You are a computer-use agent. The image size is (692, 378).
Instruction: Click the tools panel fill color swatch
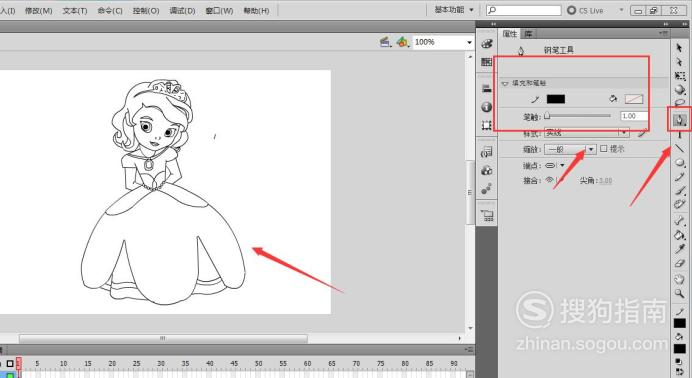click(x=680, y=348)
